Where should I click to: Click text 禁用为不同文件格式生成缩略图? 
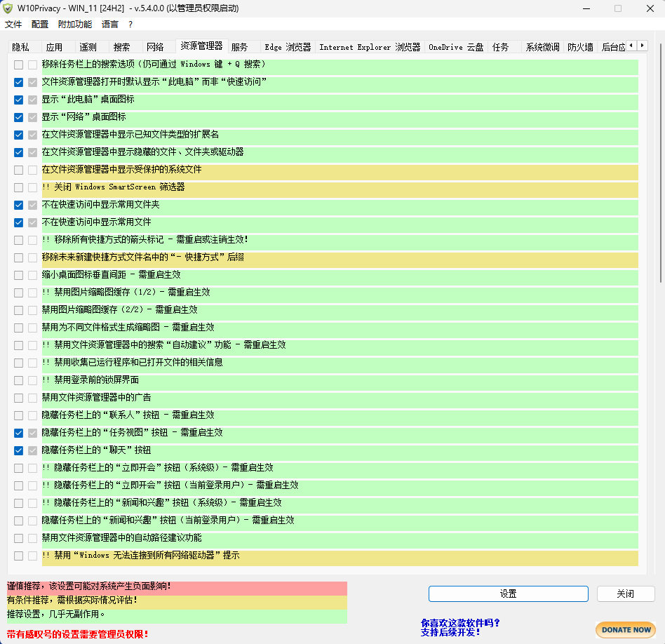coord(128,327)
